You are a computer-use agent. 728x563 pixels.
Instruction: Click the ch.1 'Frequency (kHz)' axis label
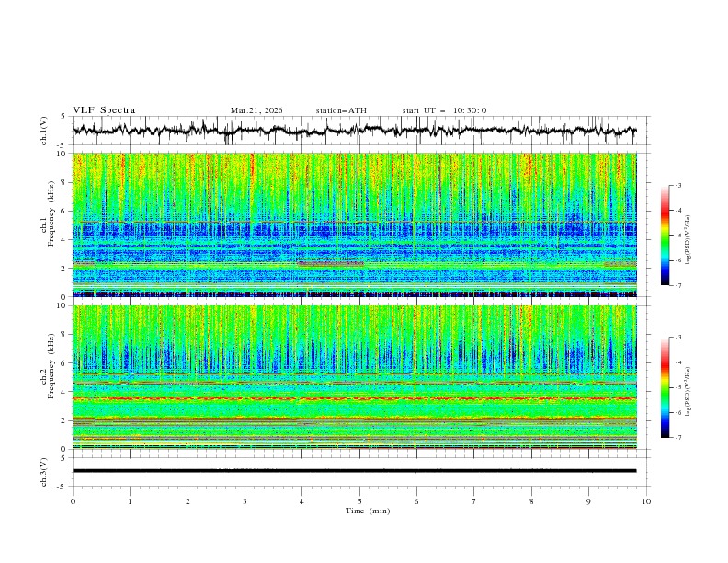pyautogui.click(x=51, y=213)
